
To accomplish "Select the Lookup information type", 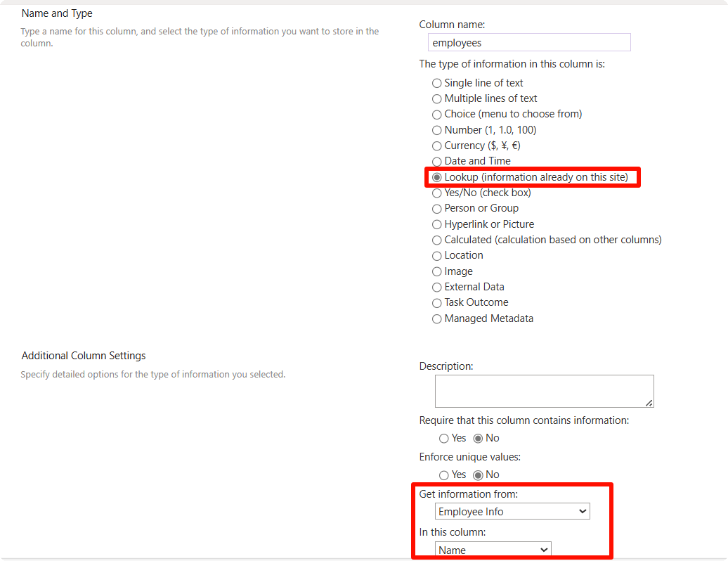I will (436, 176).
